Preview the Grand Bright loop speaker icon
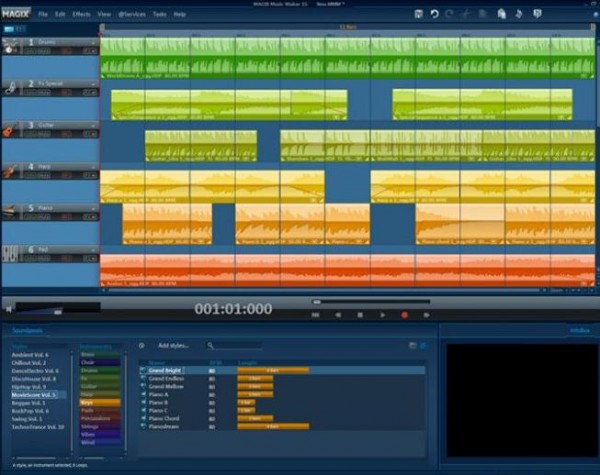The width and height of the screenshot is (600, 475). pyautogui.click(x=143, y=370)
